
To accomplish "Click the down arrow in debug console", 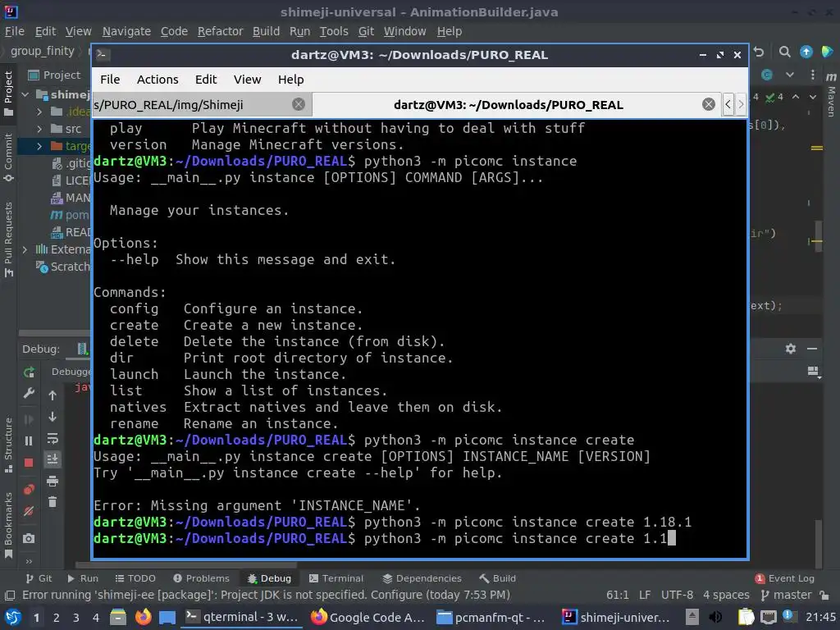I will [52, 416].
